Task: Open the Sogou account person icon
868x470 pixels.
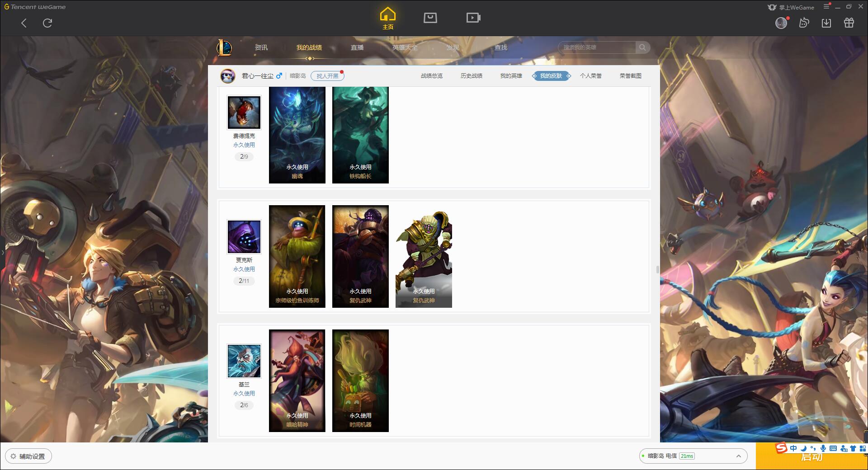Action: pyautogui.click(x=844, y=448)
